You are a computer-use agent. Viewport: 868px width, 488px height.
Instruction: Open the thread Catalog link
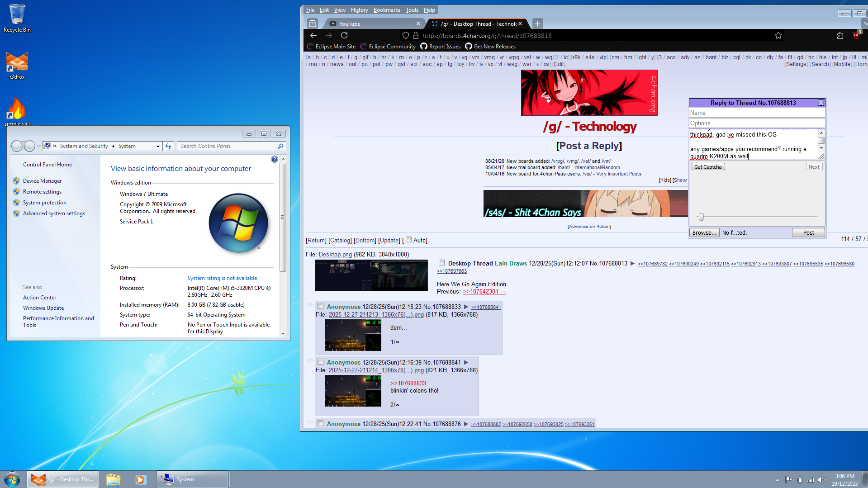[340, 240]
